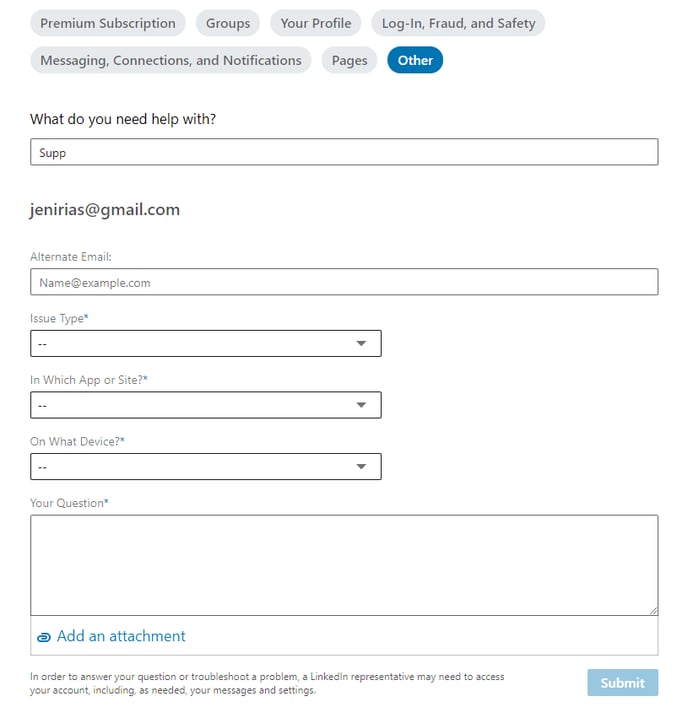The width and height of the screenshot is (688, 718).
Task: Click the On What Device dropdown arrow
Action: [x=361, y=467]
